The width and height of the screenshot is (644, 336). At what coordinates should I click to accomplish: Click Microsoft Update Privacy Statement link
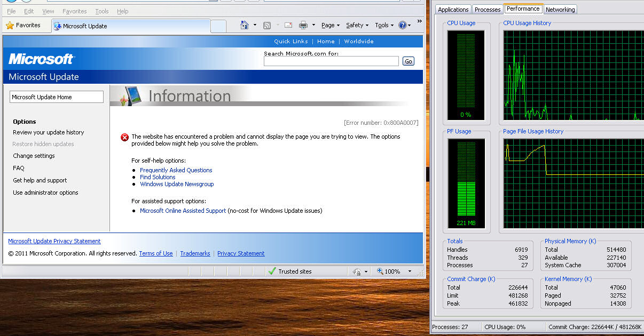click(x=54, y=241)
